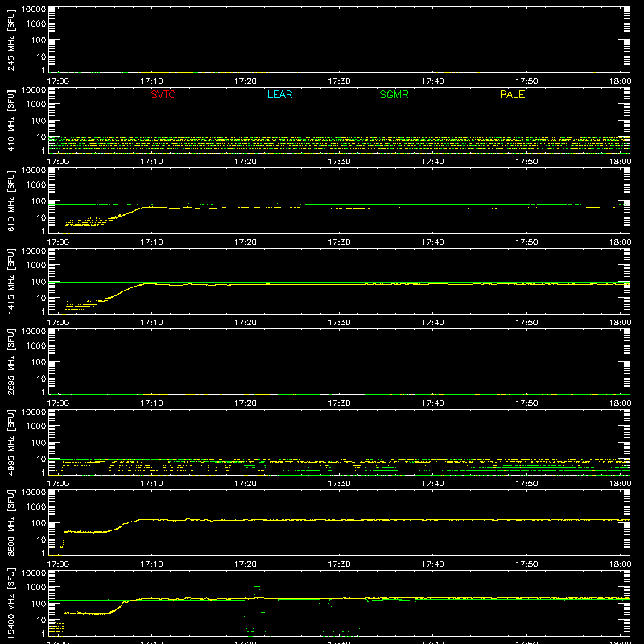Click the red SVTO station label
This screenshot has height=644, width=644.
click(x=163, y=94)
